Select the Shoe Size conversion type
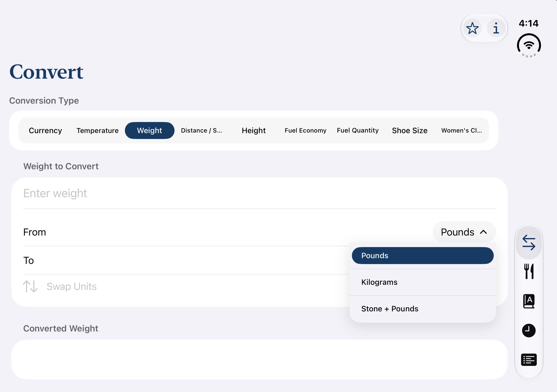 coord(409,131)
